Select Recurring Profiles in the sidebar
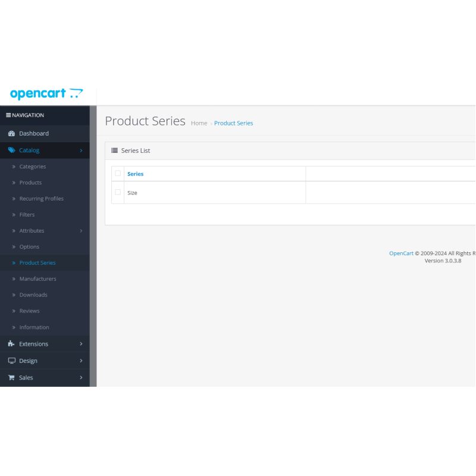Viewport: 476px width, 476px height. tap(41, 199)
